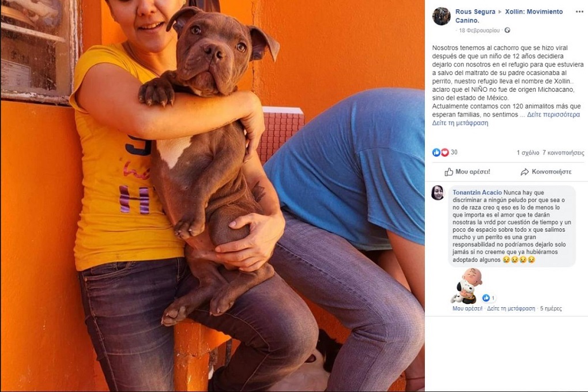Click Rous Segura's profile picture

point(442,16)
